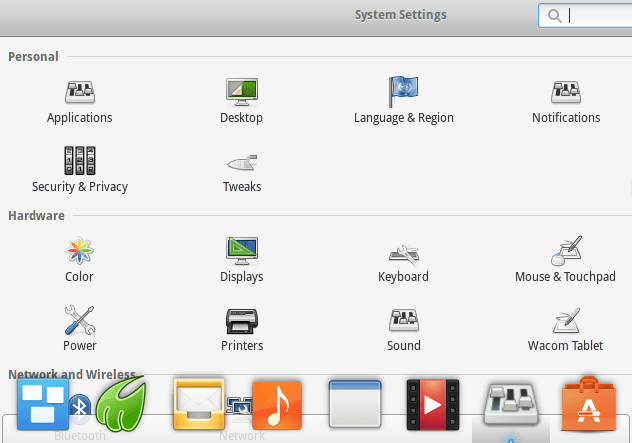
Task: Open AppCenter shopping bag dock icon
Action: 588,405
